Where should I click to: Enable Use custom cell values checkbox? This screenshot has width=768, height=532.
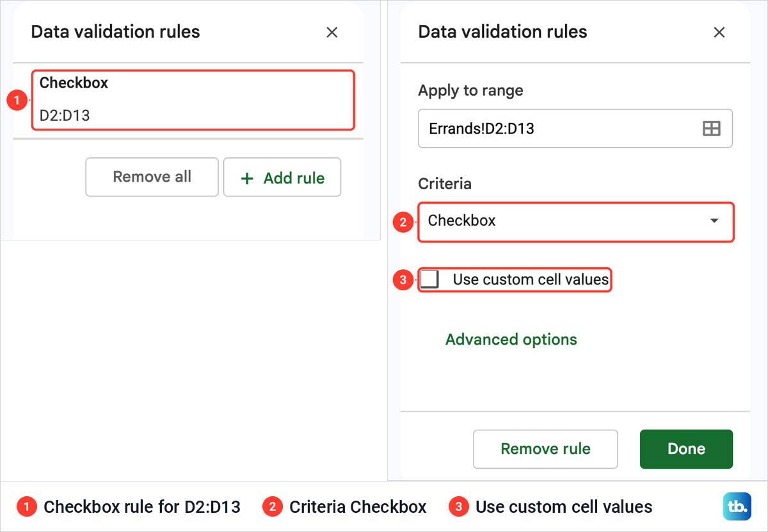coord(429,279)
